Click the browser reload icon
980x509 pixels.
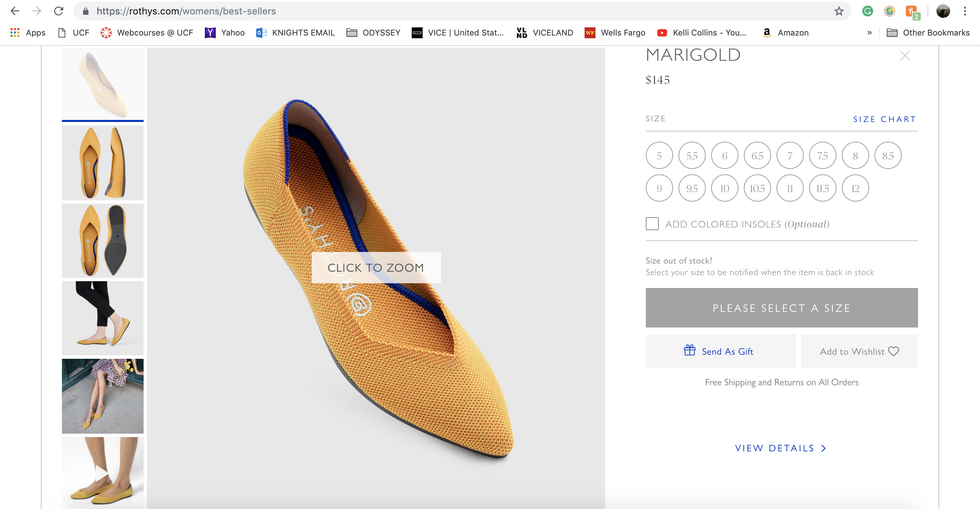[59, 11]
